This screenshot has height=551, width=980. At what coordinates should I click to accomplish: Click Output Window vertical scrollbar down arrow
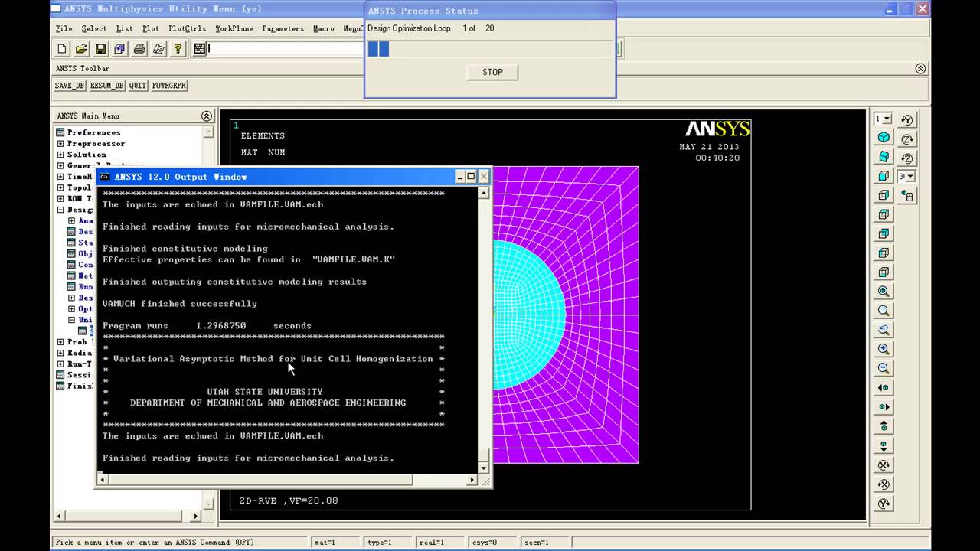483,467
